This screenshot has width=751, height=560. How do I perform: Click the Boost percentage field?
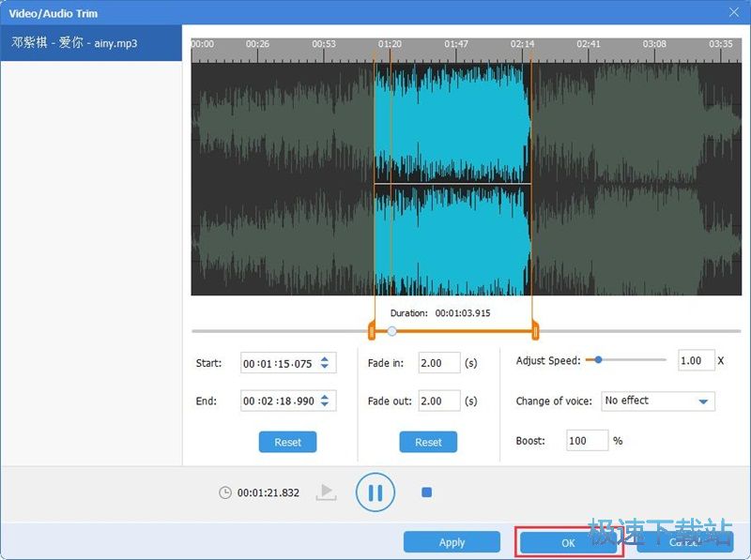pyautogui.click(x=588, y=440)
